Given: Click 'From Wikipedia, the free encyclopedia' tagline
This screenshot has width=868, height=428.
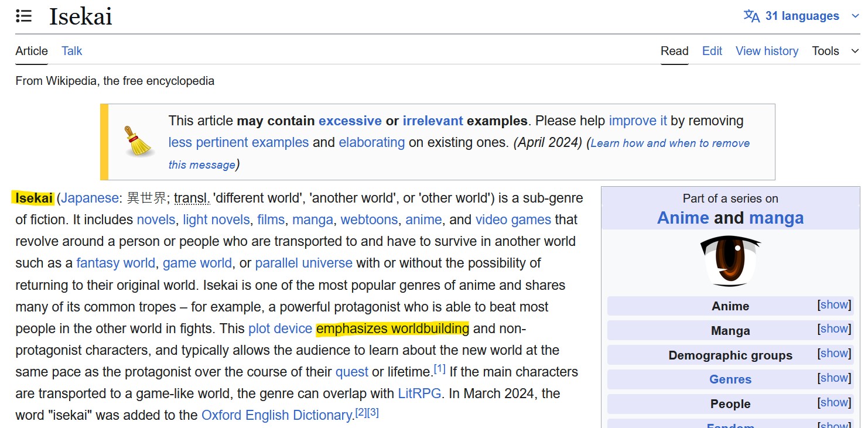Looking at the screenshot, I should click(x=115, y=81).
